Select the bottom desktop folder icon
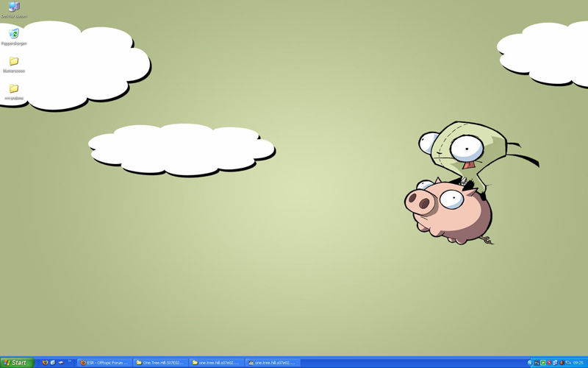The image size is (588, 368). (14, 89)
